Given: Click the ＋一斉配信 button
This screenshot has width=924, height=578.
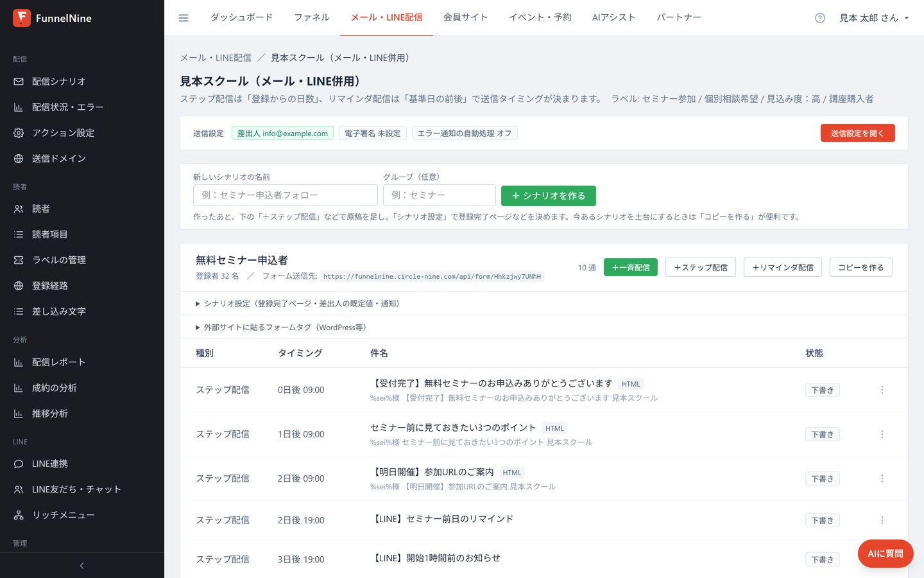Looking at the screenshot, I should click(631, 267).
